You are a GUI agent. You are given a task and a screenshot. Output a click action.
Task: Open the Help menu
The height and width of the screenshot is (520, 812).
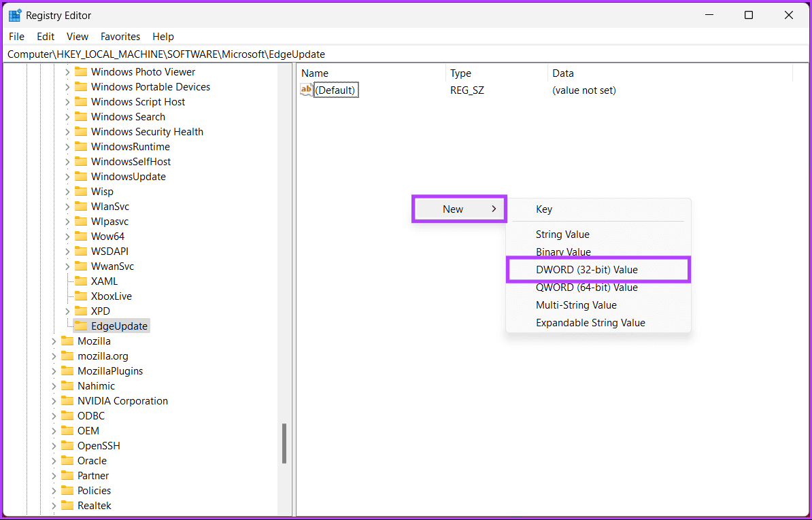click(x=163, y=37)
